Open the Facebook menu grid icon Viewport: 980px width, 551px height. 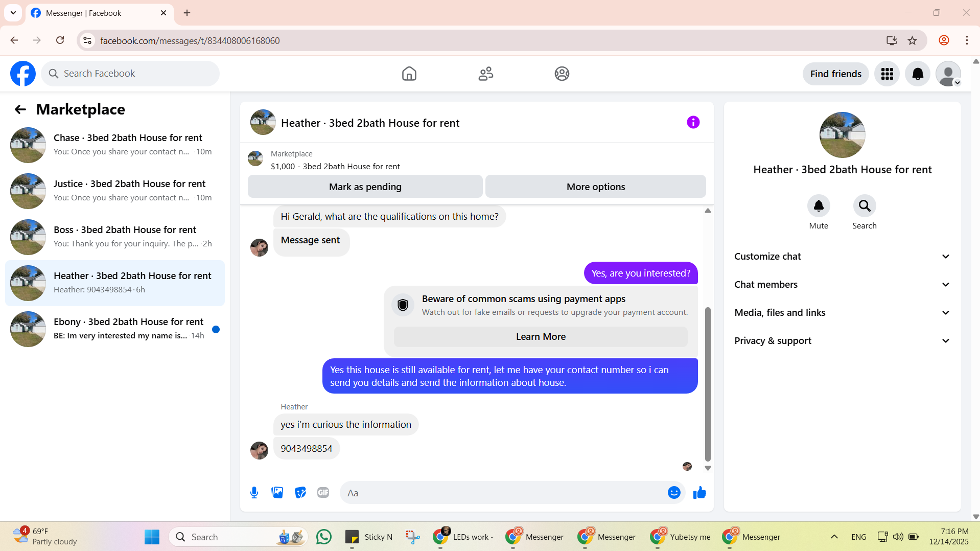[887, 74]
